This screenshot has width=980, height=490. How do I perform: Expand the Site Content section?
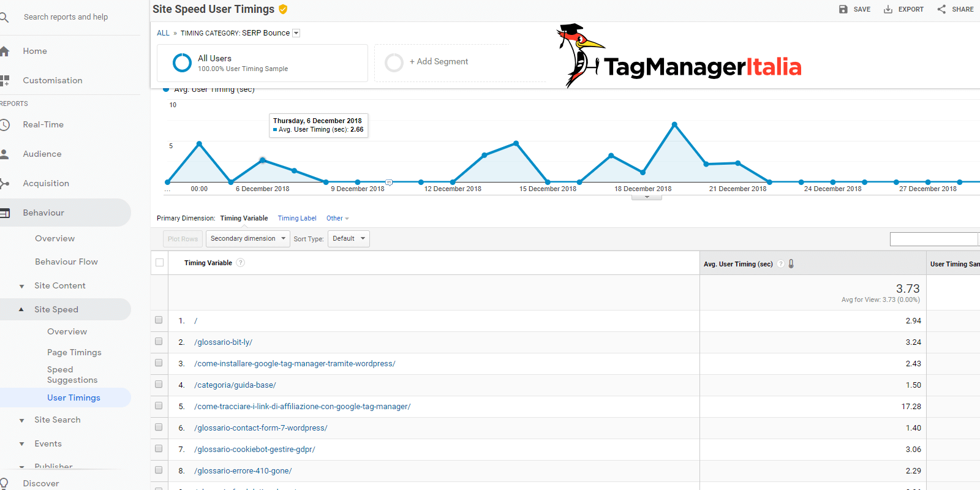22,286
